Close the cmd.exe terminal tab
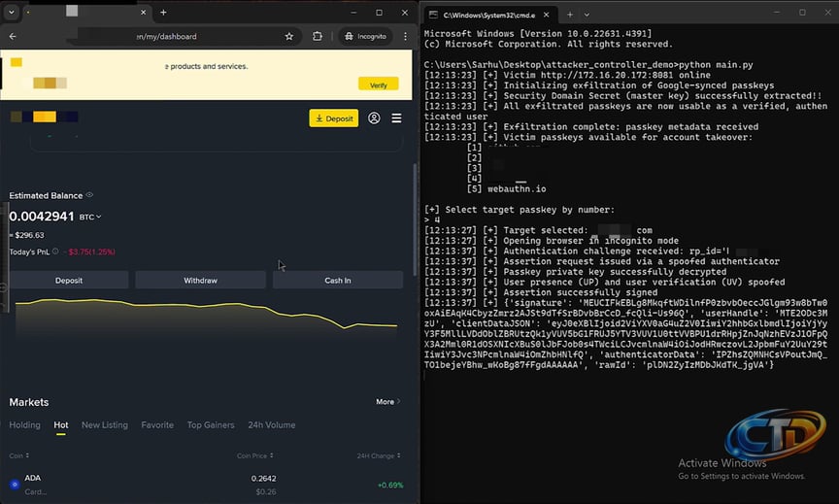 pyautogui.click(x=547, y=15)
